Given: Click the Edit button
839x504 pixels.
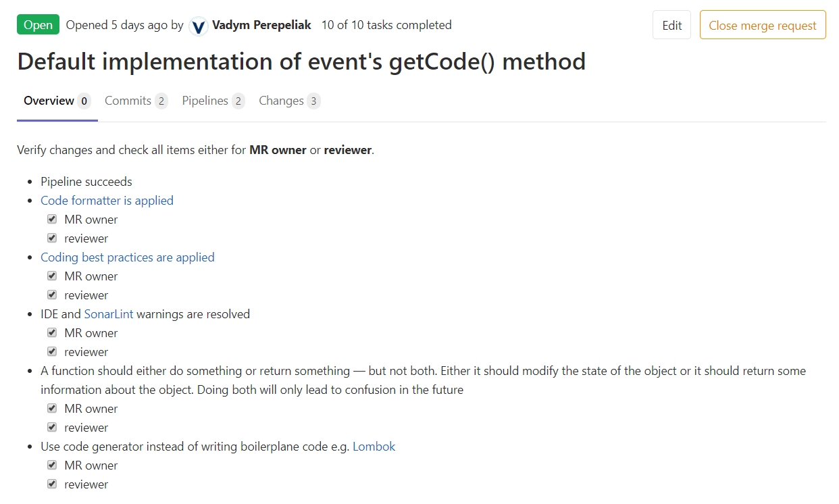Looking at the screenshot, I should point(671,24).
